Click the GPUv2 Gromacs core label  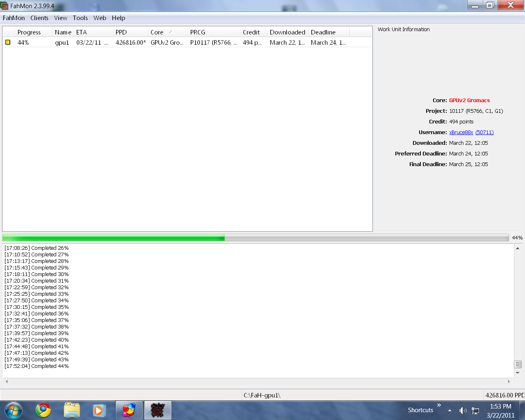[469, 100]
